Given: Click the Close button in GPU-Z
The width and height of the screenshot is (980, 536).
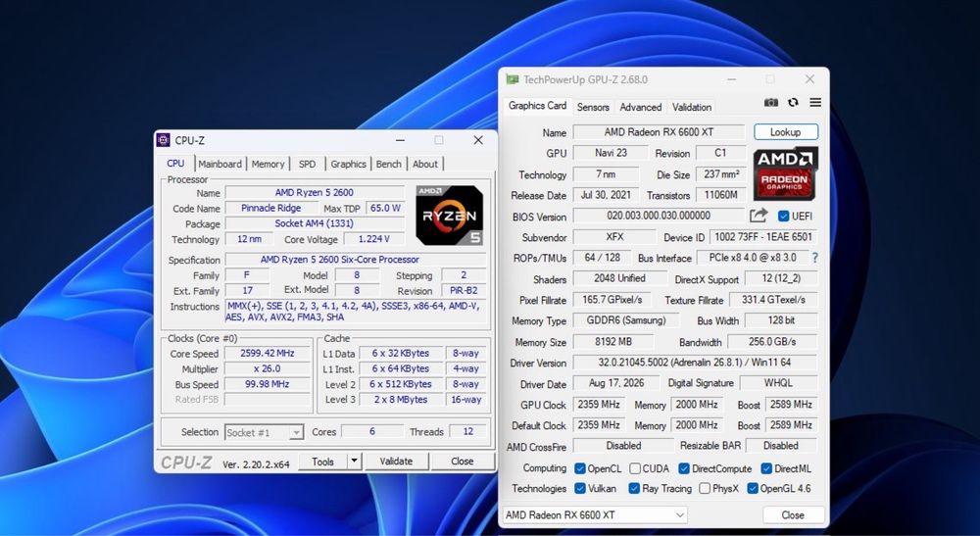Looking at the screenshot, I should point(793,514).
